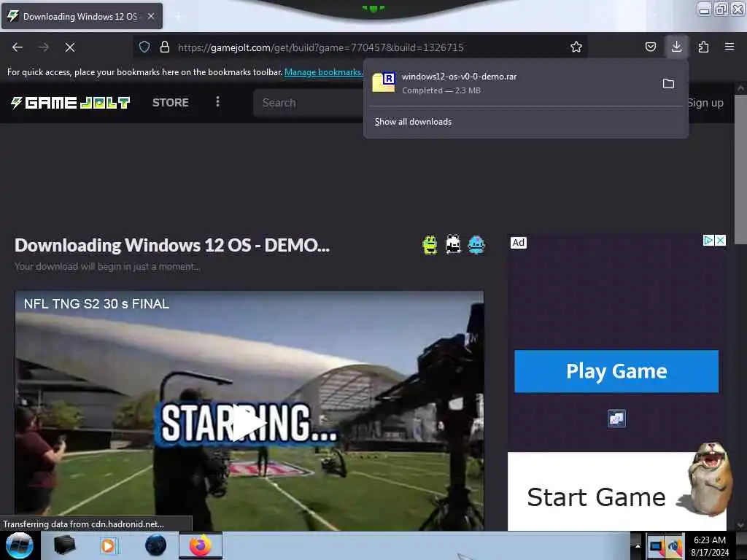The height and width of the screenshot is (560, 747).
Task: Click the taskbar clock showing 6:23 AM
Action: click(710, 546)
